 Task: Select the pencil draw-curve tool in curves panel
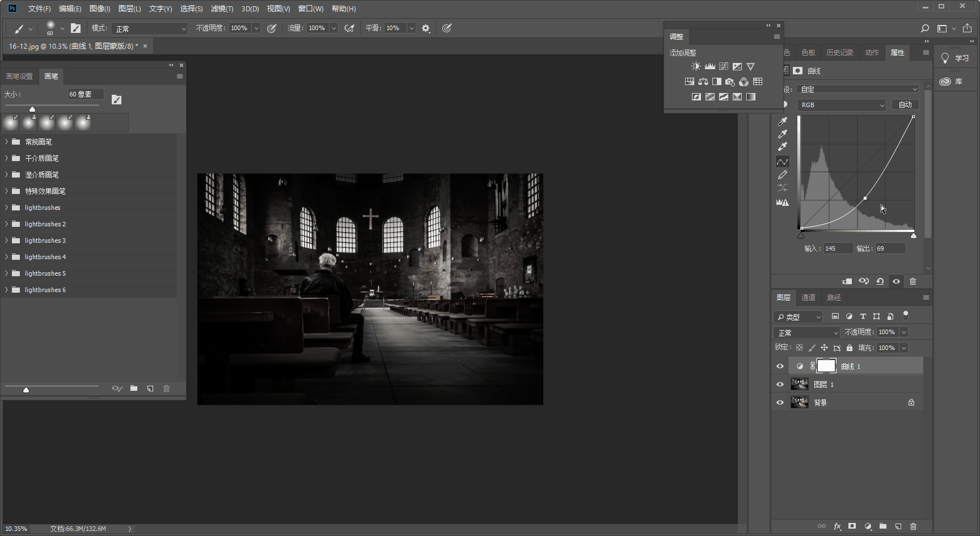pyautogui.click(x=783, y=175)
